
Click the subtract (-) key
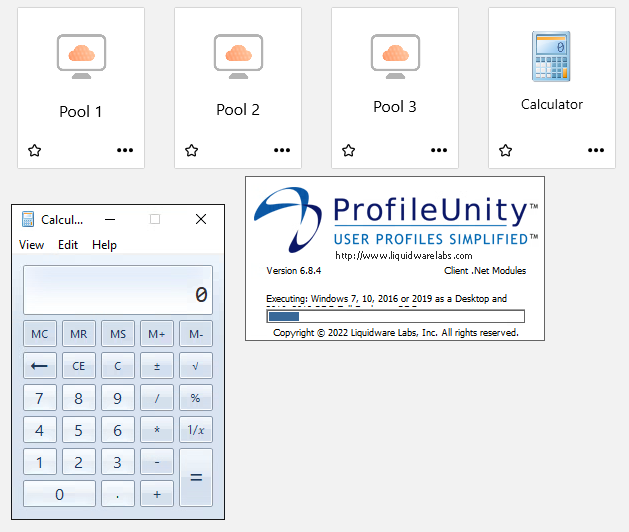pyautogui.click(x=157, y=462)
